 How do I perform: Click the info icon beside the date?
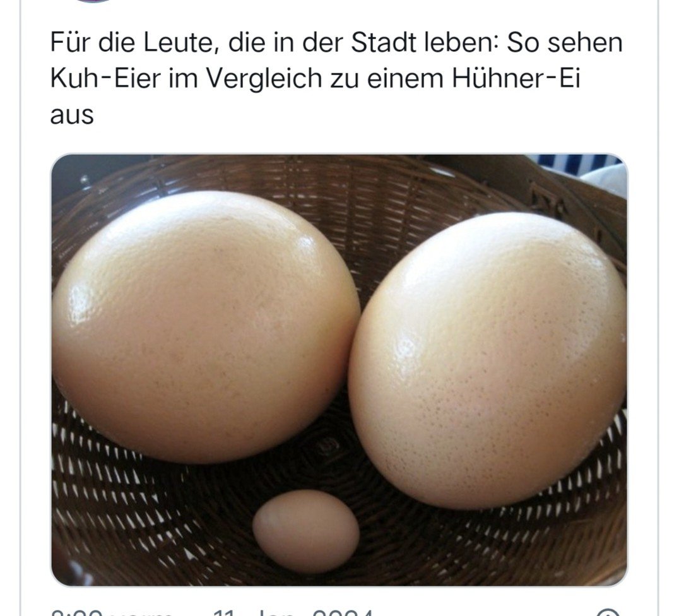coord(607,613)
